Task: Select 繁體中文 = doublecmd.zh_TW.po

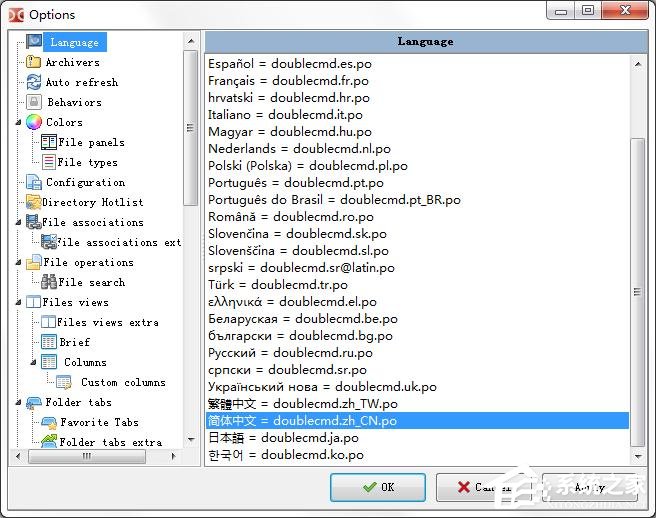Action: click(417, 404)
